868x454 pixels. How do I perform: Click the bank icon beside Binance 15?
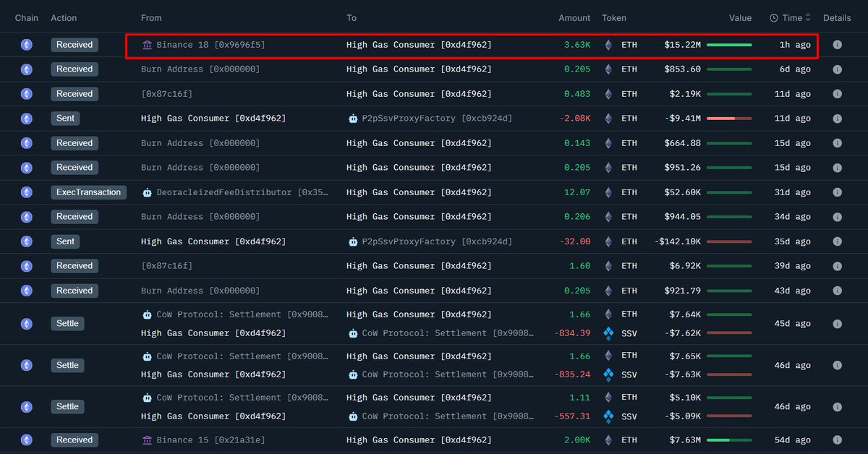[x=148, y=440]
